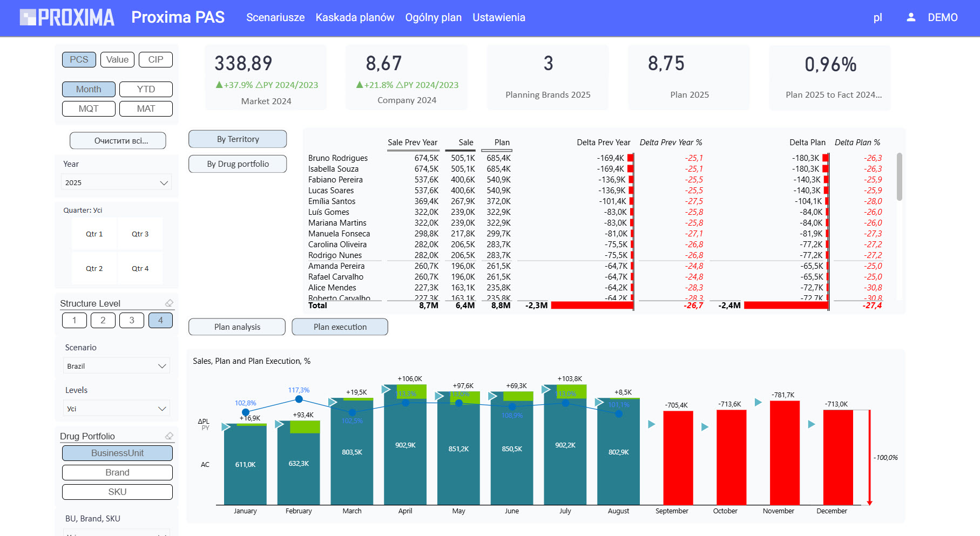
Task: Clear Structure Level selection with eraser icon
Action: 169,303
